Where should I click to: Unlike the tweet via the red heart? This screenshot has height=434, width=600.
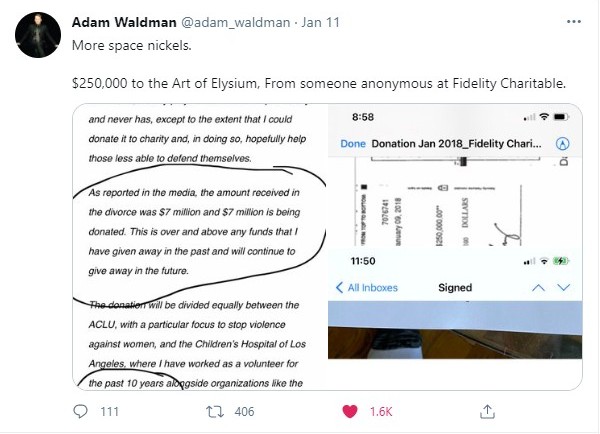(x=350, y=411)
